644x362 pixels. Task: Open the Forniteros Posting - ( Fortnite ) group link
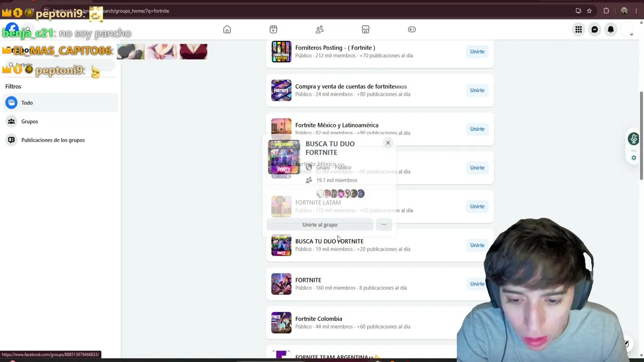pyautogui.click(x=335, y=48)
